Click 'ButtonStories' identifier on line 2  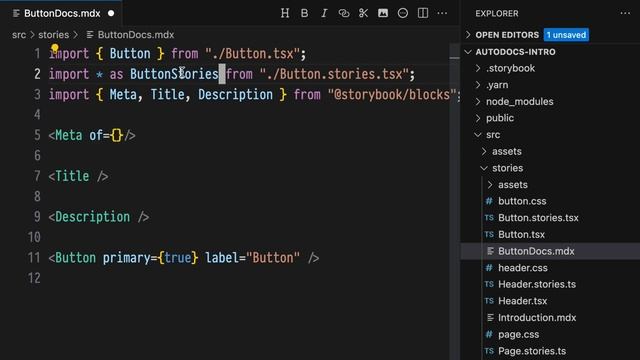174,74
